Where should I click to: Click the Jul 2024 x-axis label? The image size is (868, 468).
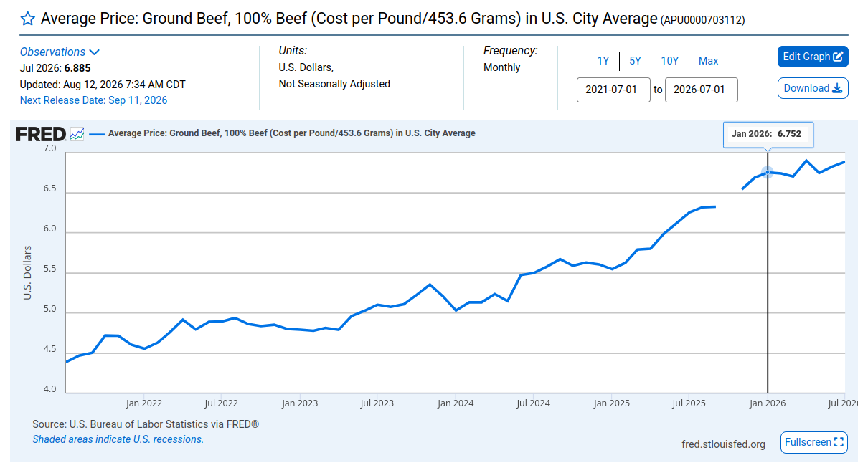pos(533,403)
